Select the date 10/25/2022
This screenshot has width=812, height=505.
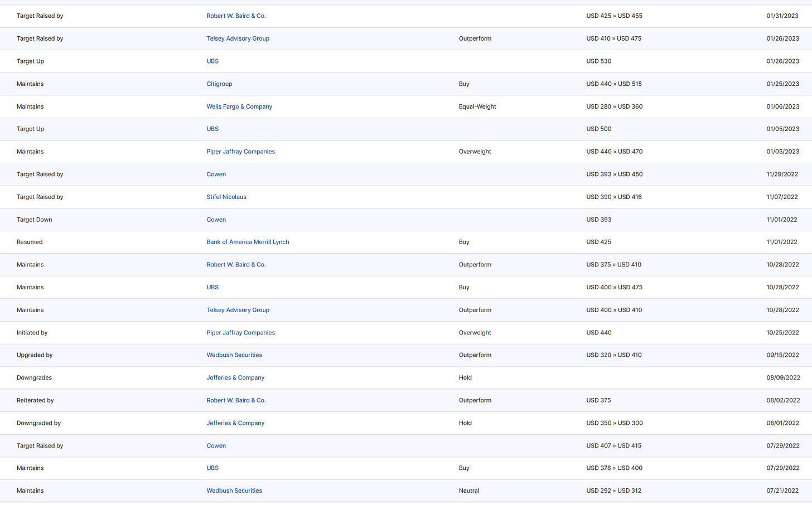782,333
